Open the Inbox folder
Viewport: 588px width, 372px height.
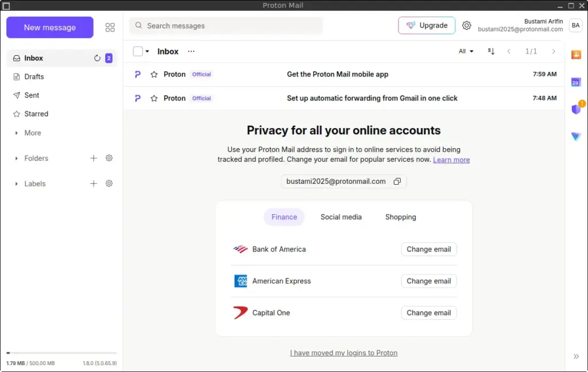[x=61, y=58]
